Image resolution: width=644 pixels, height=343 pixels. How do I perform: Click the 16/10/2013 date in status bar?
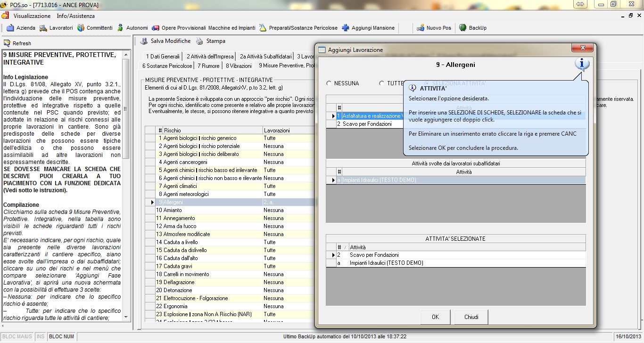coord(629,337)
